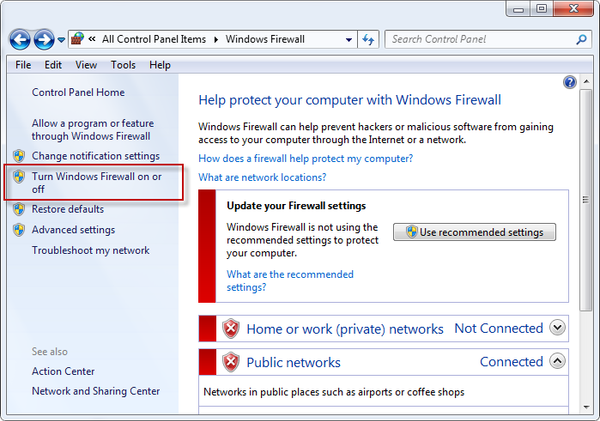Open the address bar history dropdown
The height and width of the screenshot is (421, 600).
click(x=349, y=39)
